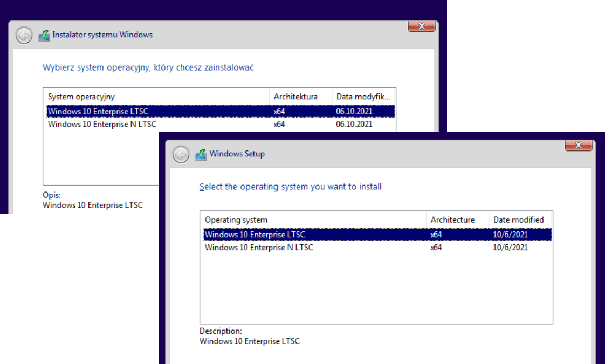This screenshot has height=364, width=605.
Task: Click x64 in the Windows 10 Enterprise N LTSC English row
Action: [436, 248]
